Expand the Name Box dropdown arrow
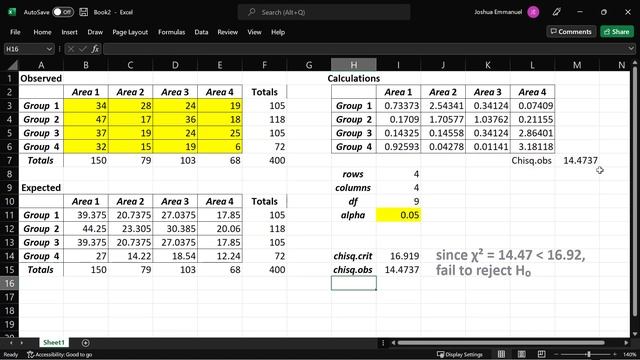 tap(49, 49)
